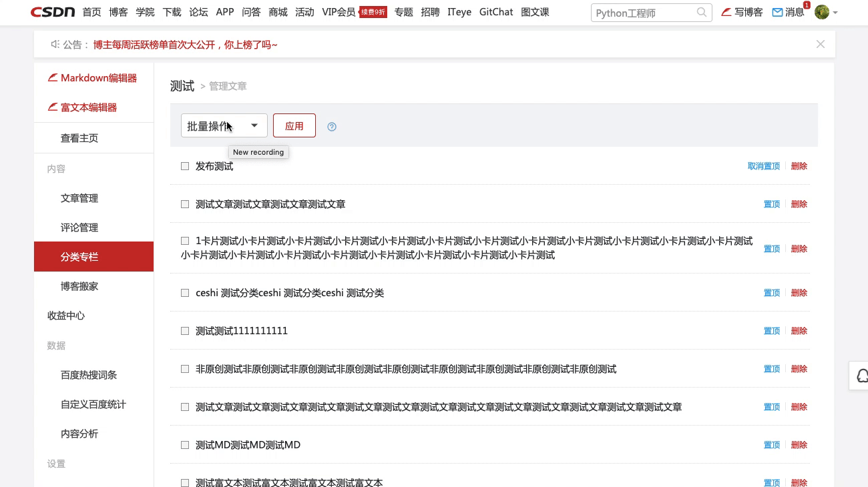Viewport: 868px width, 487px height.
Task: Check the ceshi 测试分类 article checkbox
Action: 185,293
